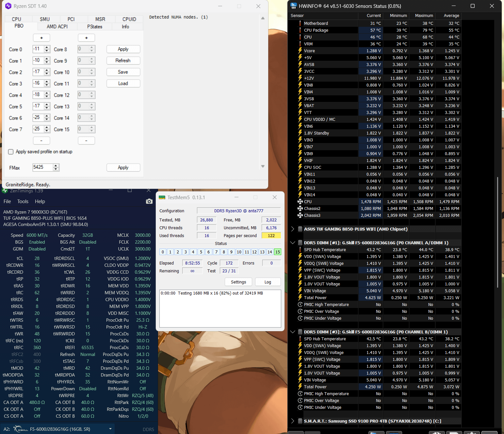
Task: Open the CPUID tab in Ryzen SDT
Action: tap(129, 19)
